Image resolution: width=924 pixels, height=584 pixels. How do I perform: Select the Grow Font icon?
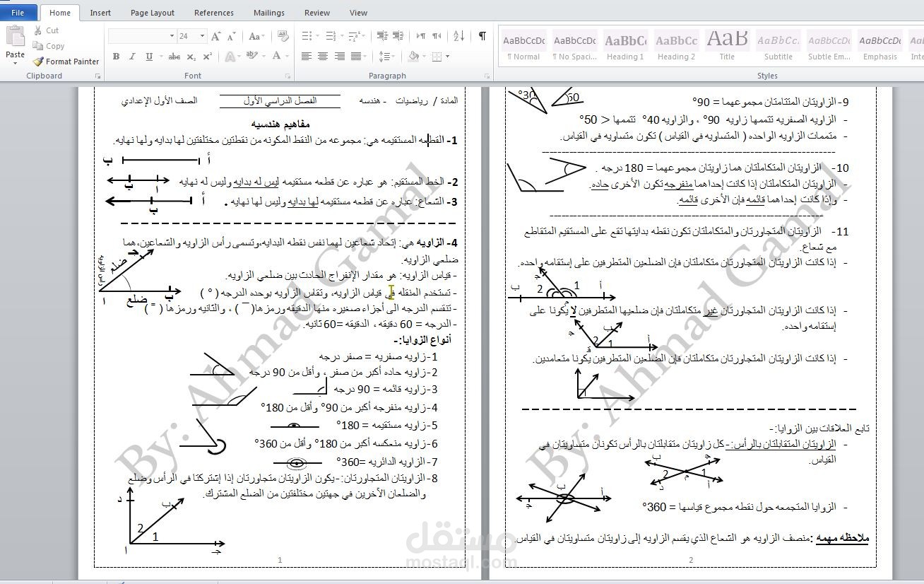click(216, 35)
